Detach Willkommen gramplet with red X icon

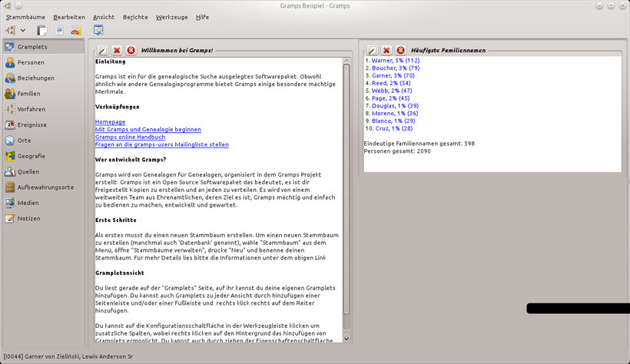point(117,50)
